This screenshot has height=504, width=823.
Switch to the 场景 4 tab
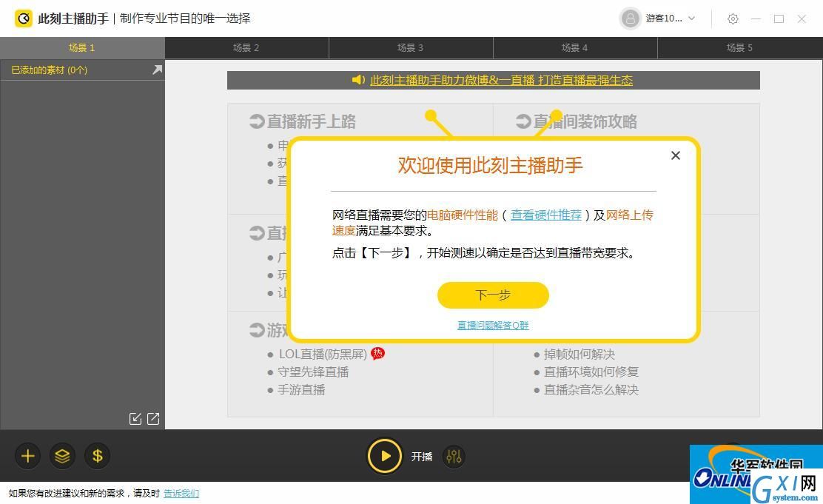(575, 48)
